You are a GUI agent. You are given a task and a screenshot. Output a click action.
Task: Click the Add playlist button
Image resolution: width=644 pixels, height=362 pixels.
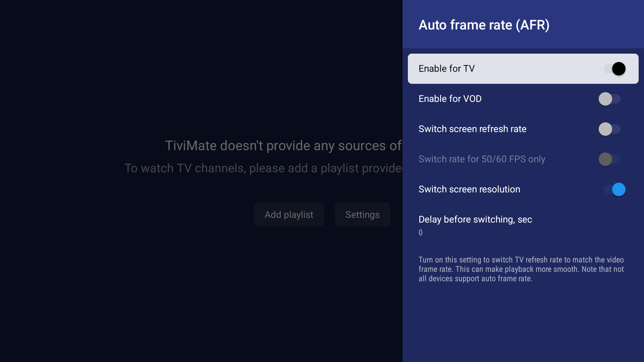coord(289,215)
